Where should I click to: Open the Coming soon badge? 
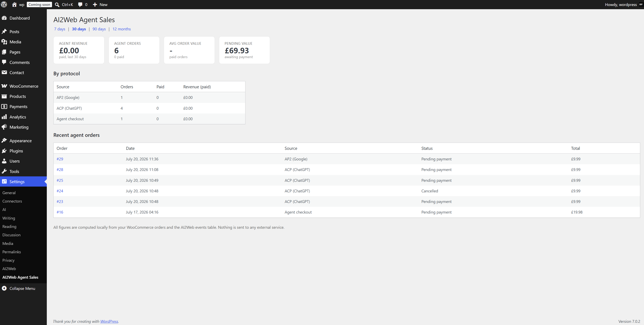(x=39, y=4)
